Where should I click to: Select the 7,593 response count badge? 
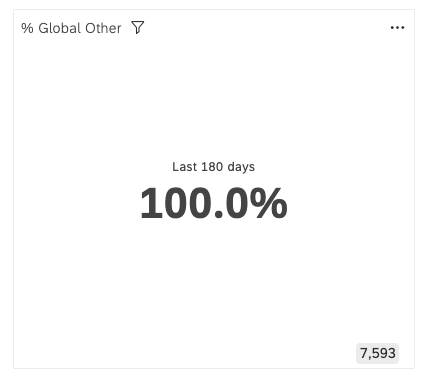tap(377, 353)
